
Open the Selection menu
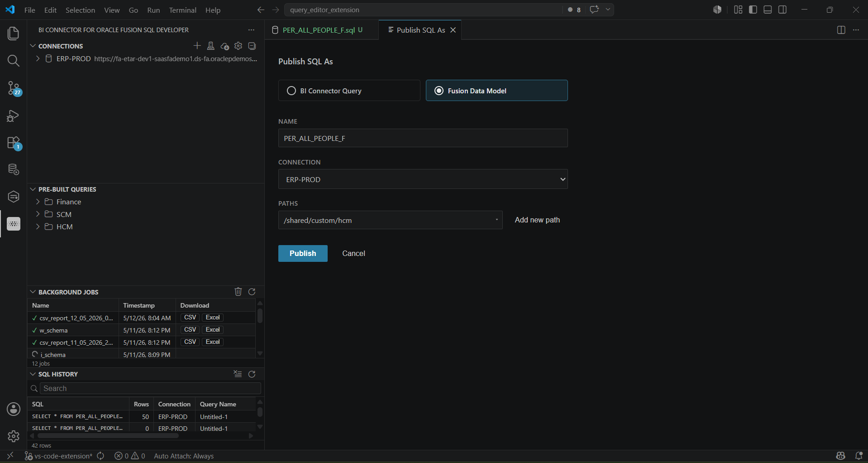tap(80, 10)
